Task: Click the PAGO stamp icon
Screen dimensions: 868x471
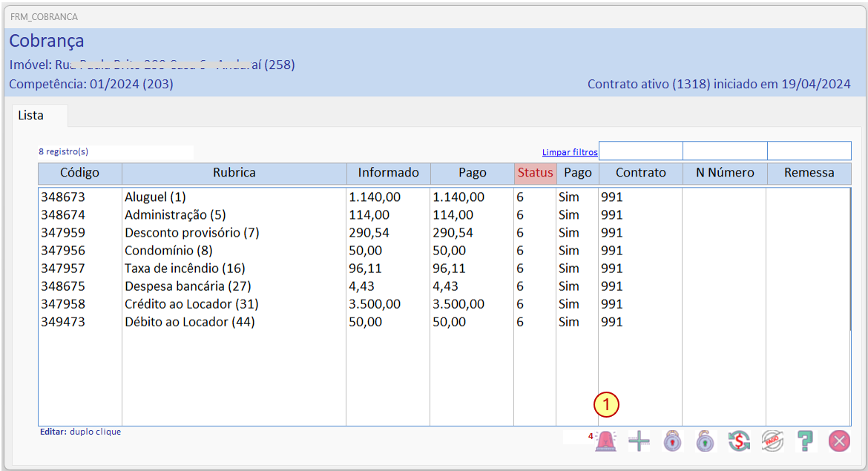Action: pos(772,441)
